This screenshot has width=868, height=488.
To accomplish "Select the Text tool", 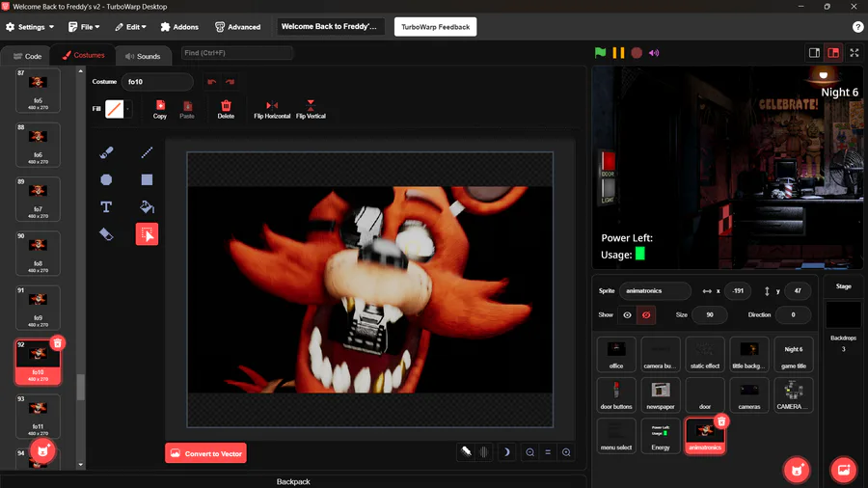I will point(106,207).
